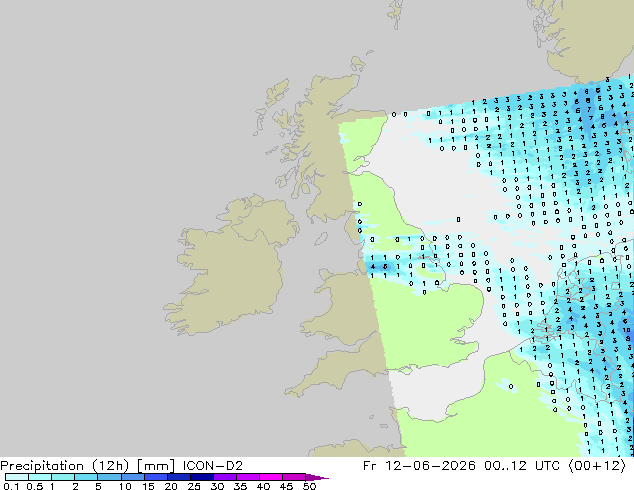Select the 2–5 mm legend swatch
This screenshot has width=634, height=490.
click(86, 477)
